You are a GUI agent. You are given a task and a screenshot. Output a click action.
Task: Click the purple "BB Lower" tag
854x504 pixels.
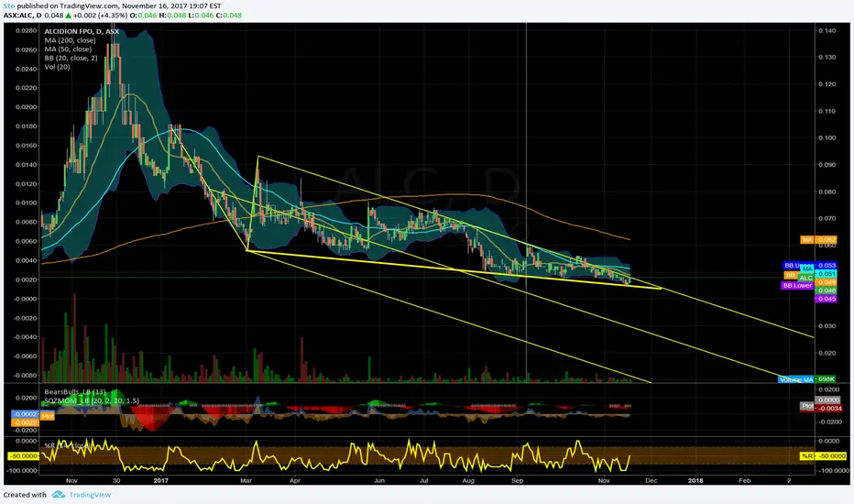(x=797, y=286)
